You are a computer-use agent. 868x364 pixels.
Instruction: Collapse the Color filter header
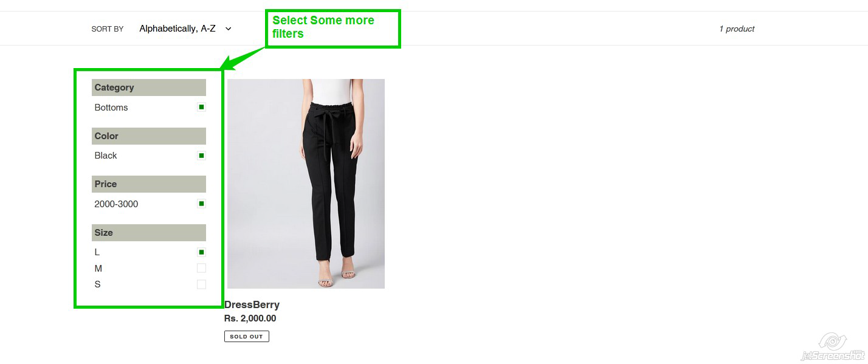149,136
